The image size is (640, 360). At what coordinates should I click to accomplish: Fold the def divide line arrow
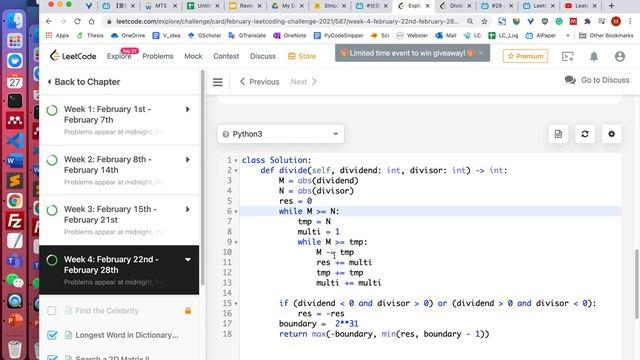point(236,171)
